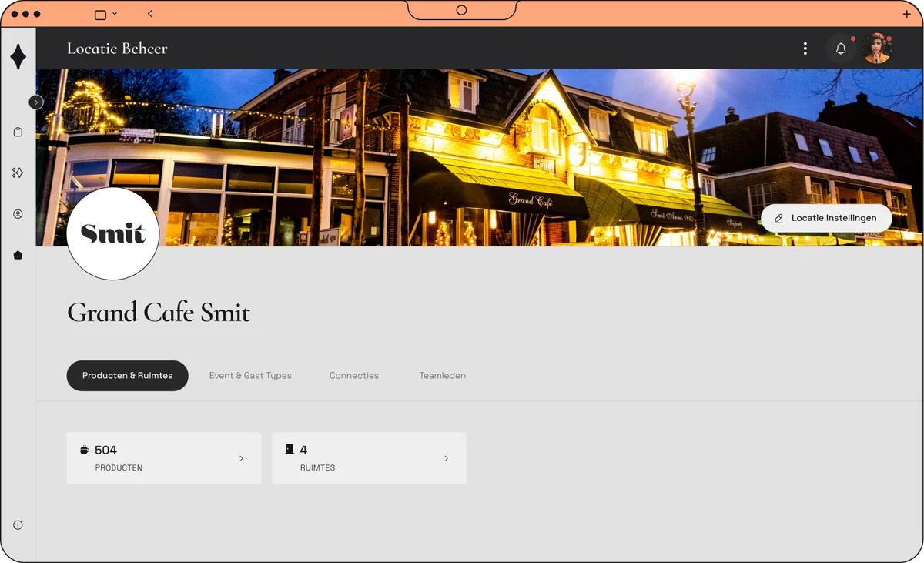Screen dimensions: 924x563
Task: Expand the sidebar with the arrow toggle
Action: (35, 102)
